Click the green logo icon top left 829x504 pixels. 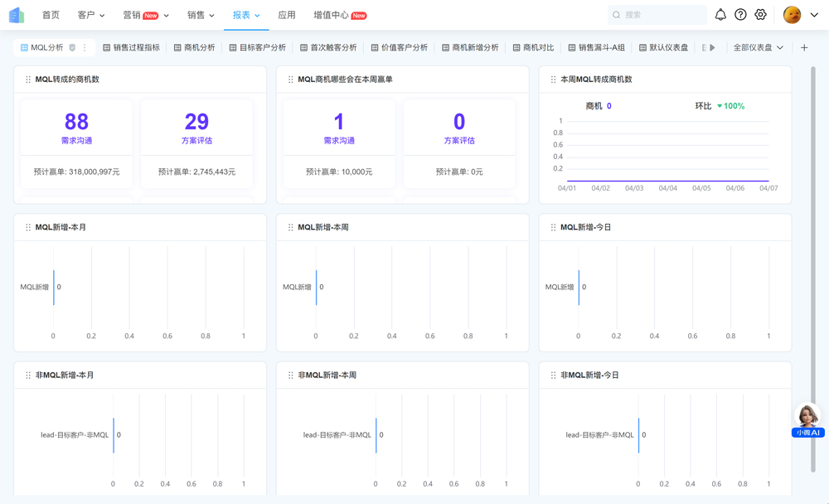tap(16, 13)
